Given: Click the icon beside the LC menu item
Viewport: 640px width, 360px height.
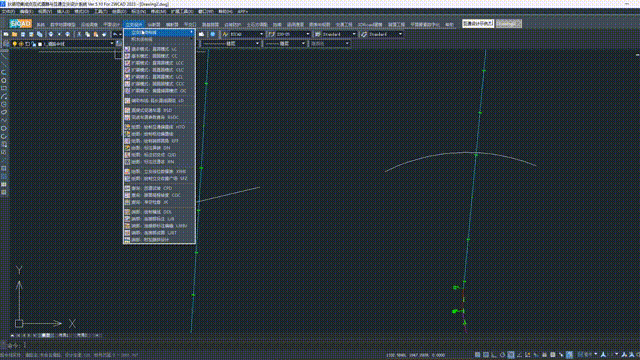Looking at the screenshot, I should [x=127, y=49].
